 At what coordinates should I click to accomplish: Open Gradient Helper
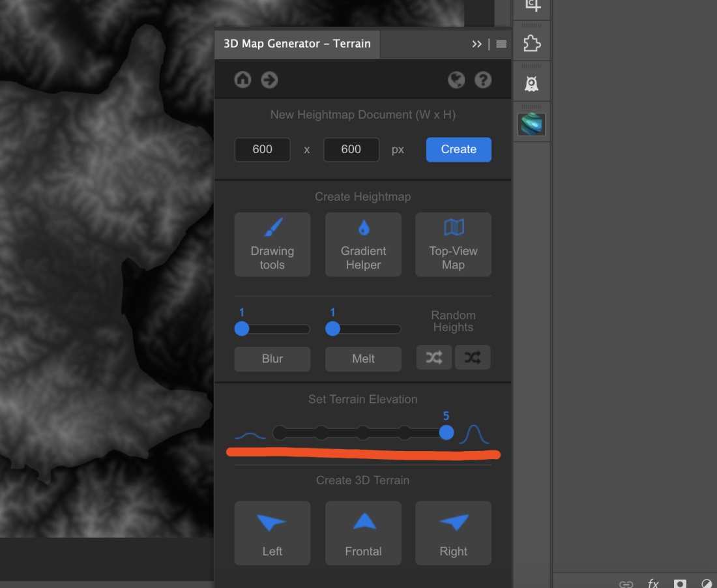click(x=364, y=244)
